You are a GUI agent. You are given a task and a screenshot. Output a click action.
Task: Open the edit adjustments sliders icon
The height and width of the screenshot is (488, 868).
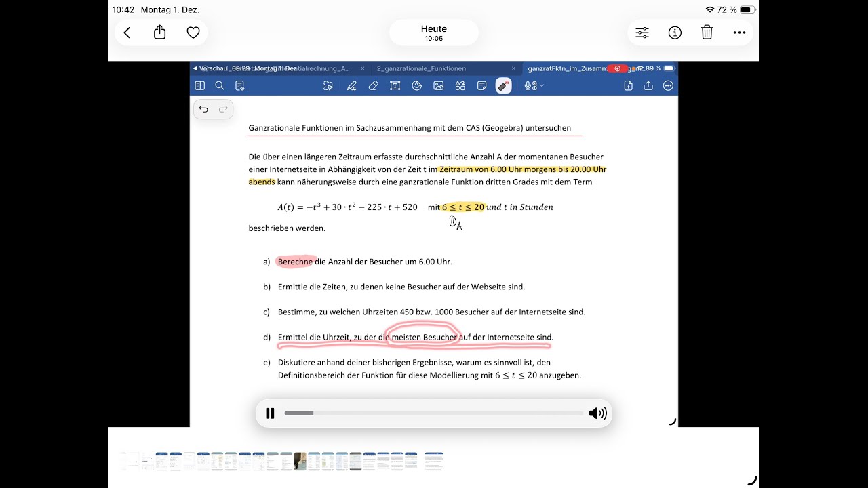(x=642, y=33)
